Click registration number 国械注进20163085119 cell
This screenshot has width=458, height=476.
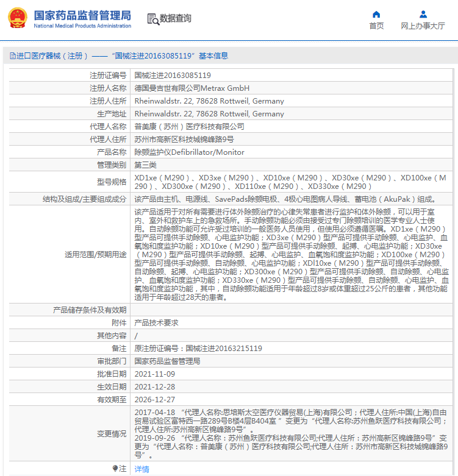click(173, 76)
